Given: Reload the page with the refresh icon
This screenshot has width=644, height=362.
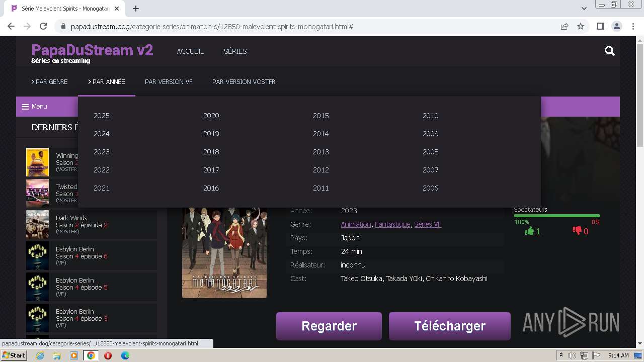Looking at the screenshot, I should [x=43, y=26].
